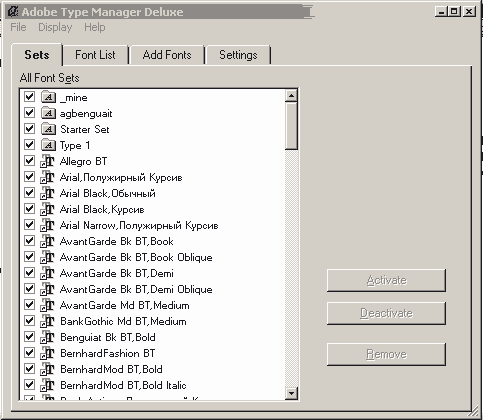
Task: Select AvantGarde Bk BT,Demi Oblique entry
Action: 136,289
